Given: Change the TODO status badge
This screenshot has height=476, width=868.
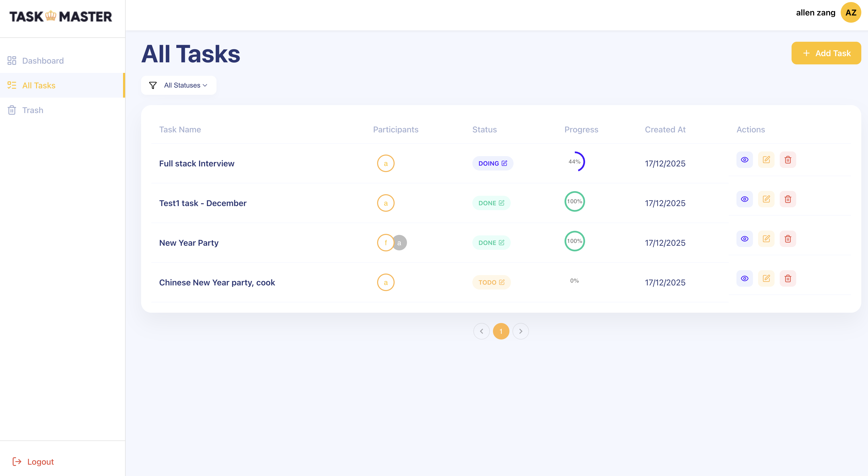Looking at the screenshot, I should point(491,283).
